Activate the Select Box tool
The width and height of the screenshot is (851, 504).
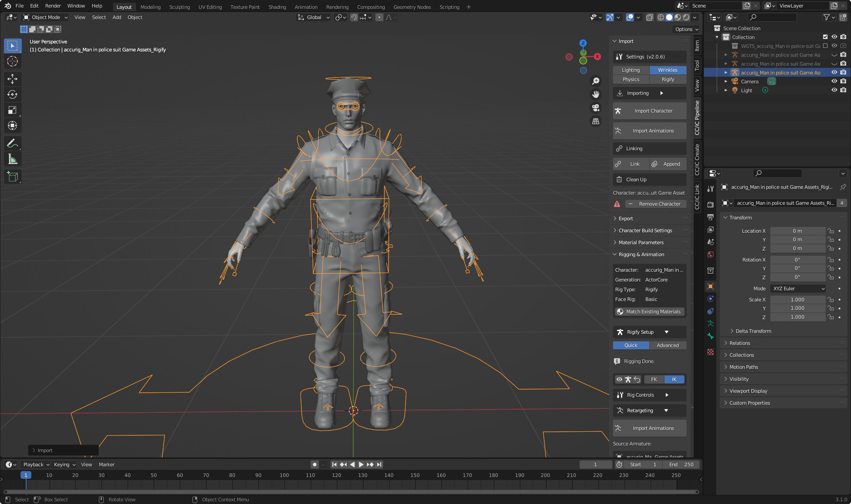pyautogui.click(x=12, y=46)
